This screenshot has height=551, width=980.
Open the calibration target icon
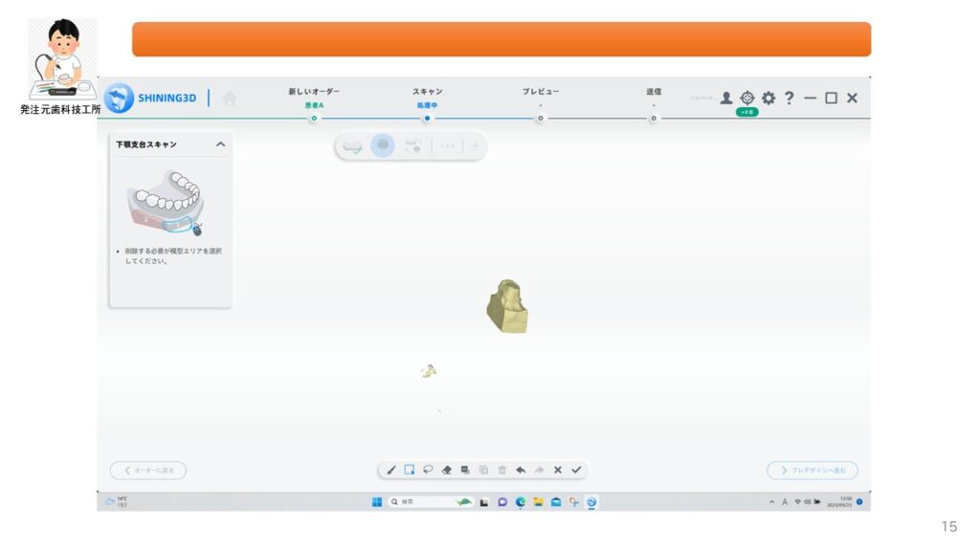747,98
